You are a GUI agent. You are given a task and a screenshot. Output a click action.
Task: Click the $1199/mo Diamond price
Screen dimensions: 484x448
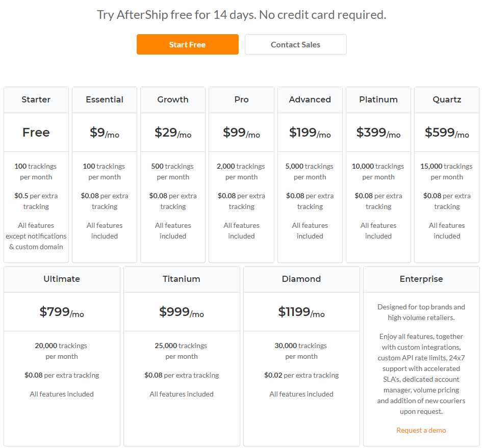301,312
